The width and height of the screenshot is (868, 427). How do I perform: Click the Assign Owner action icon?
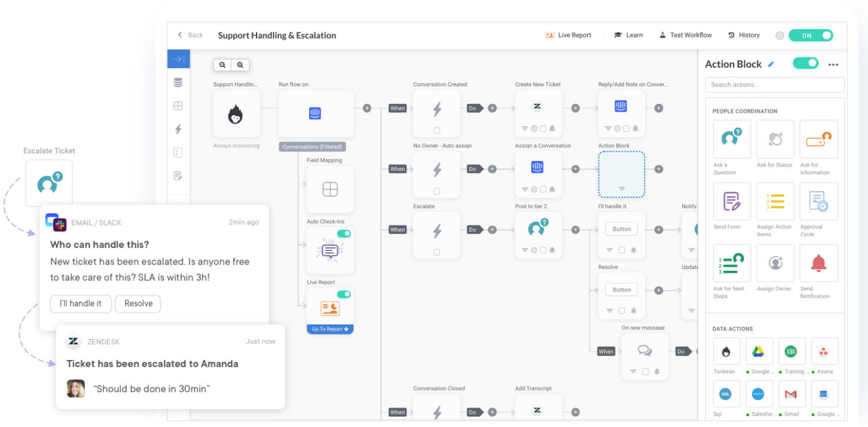pyautogui.click(x=775, y=263)
